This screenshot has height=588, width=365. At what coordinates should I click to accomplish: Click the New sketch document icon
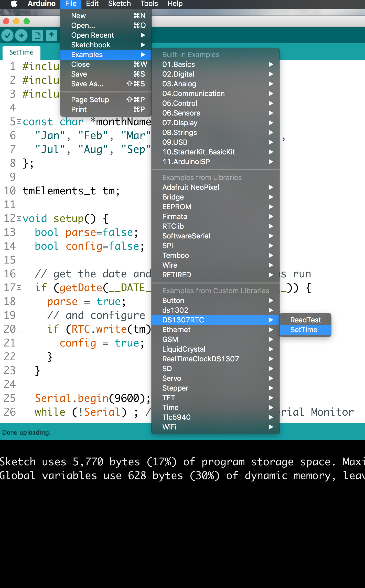(x=37, y=35)
